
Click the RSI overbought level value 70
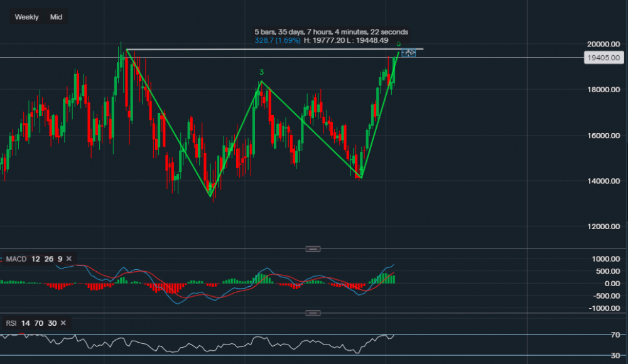[39, 323]
